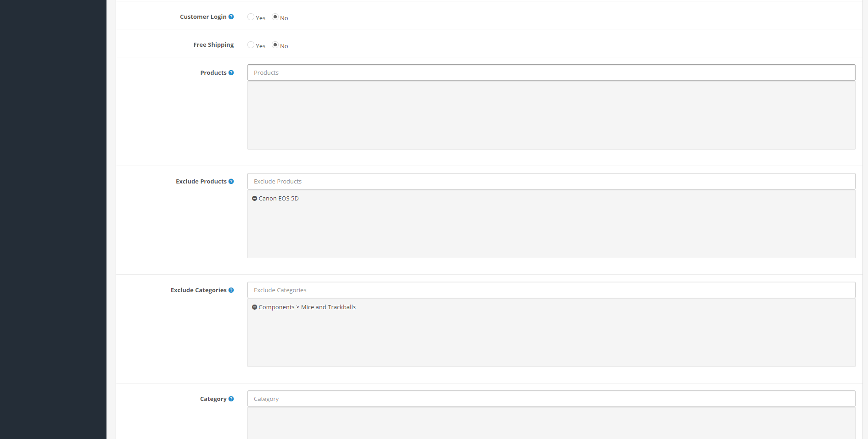Click into the Exclude Products search field
Screen dimensions: 868x439
coord(551,181)
